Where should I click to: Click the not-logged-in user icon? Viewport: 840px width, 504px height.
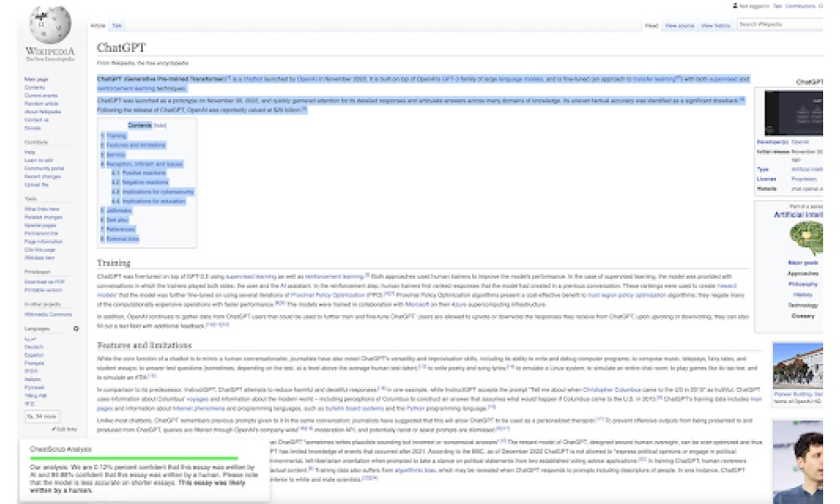click(735, 6)
